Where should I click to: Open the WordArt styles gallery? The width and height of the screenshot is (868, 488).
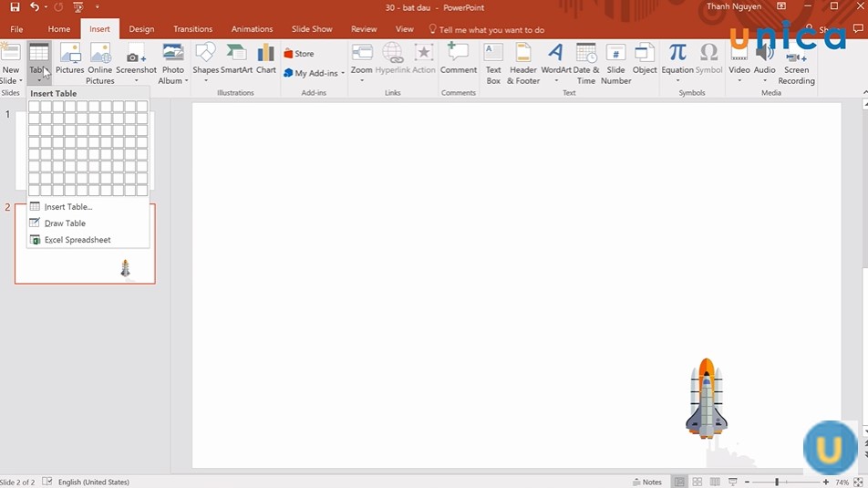556,63
